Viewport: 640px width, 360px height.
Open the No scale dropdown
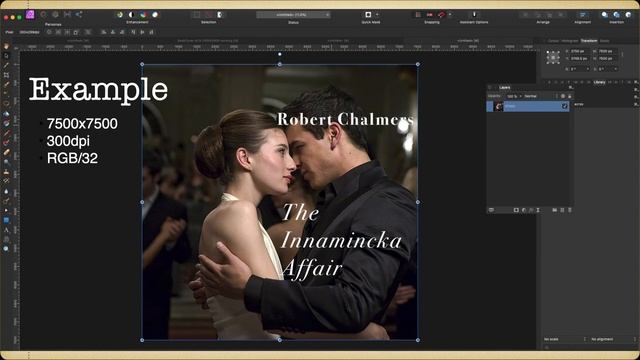(x=565, y=340)
